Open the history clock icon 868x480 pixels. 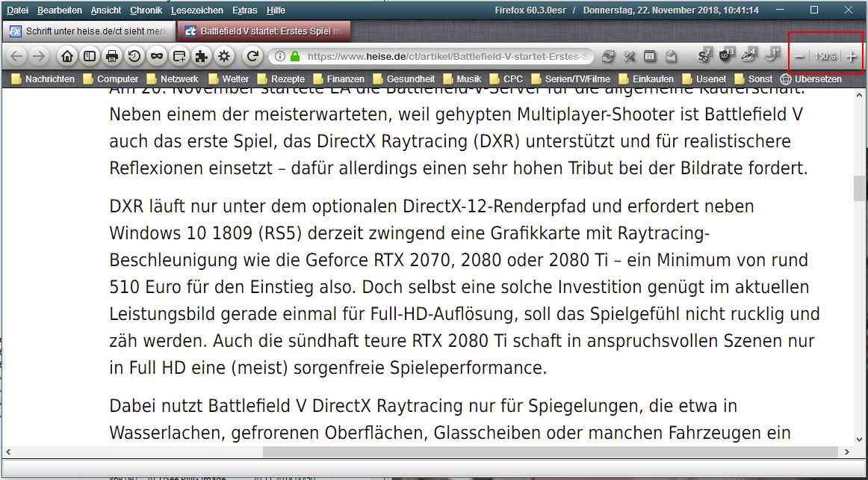tap(134, 56)
